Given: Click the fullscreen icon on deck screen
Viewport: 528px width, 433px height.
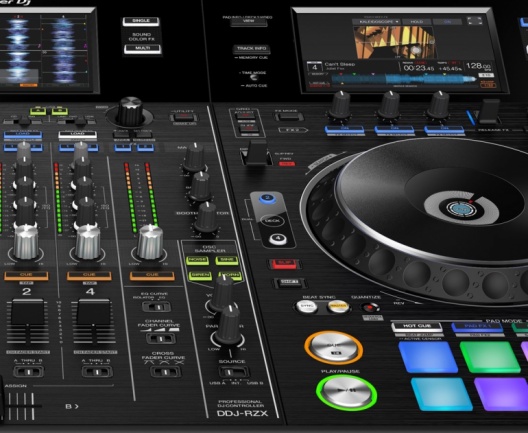Looking at the screenshot, I should click(474, 21).
